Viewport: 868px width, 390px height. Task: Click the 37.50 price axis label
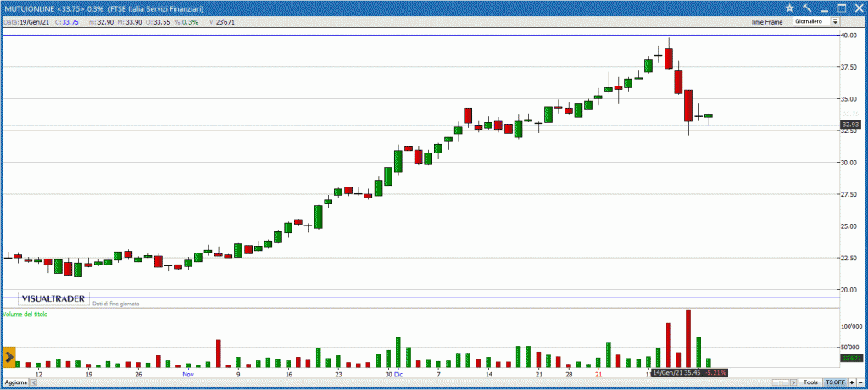pos(849,67)
